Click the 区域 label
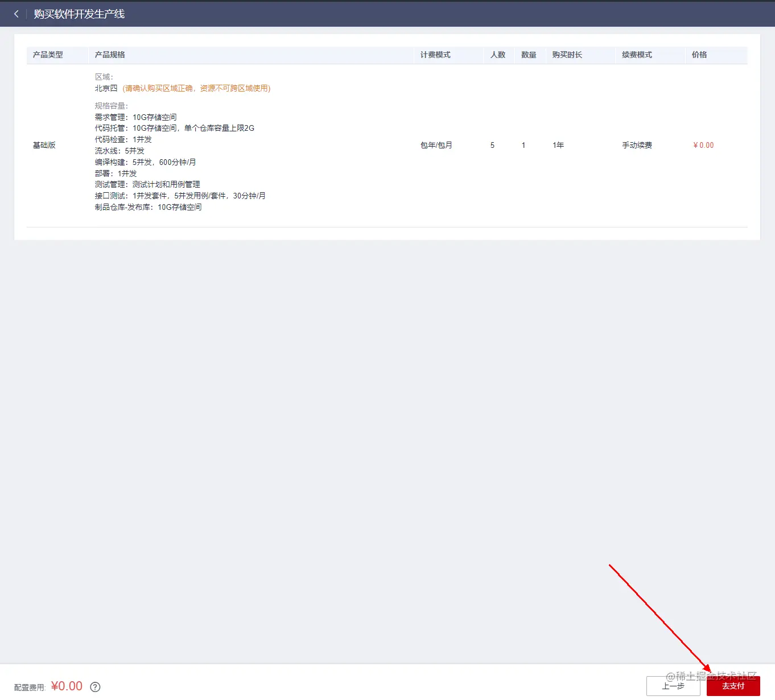The image size is (775, 700). [104, 77]
